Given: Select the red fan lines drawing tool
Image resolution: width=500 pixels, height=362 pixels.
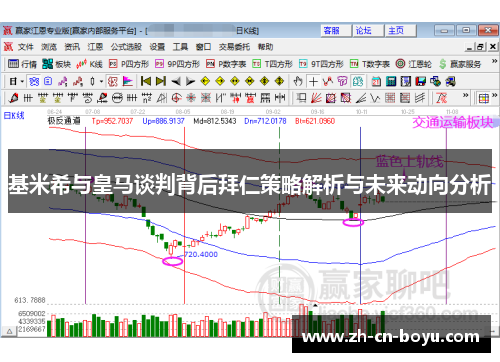Looking at the screenshot, I should pos(316,98).
